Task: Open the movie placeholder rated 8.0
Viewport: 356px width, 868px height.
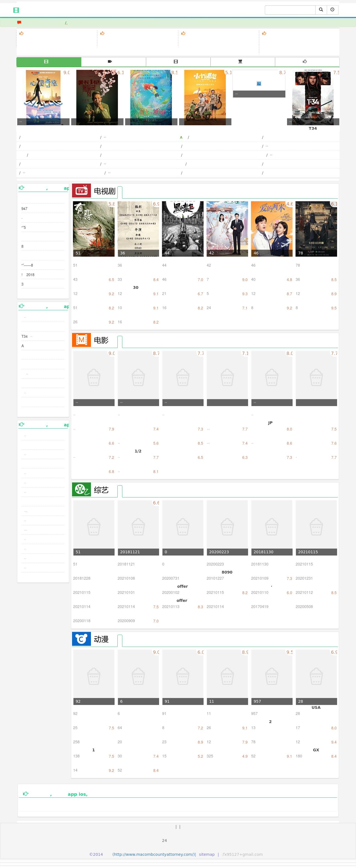Action: tap(272, 378)
